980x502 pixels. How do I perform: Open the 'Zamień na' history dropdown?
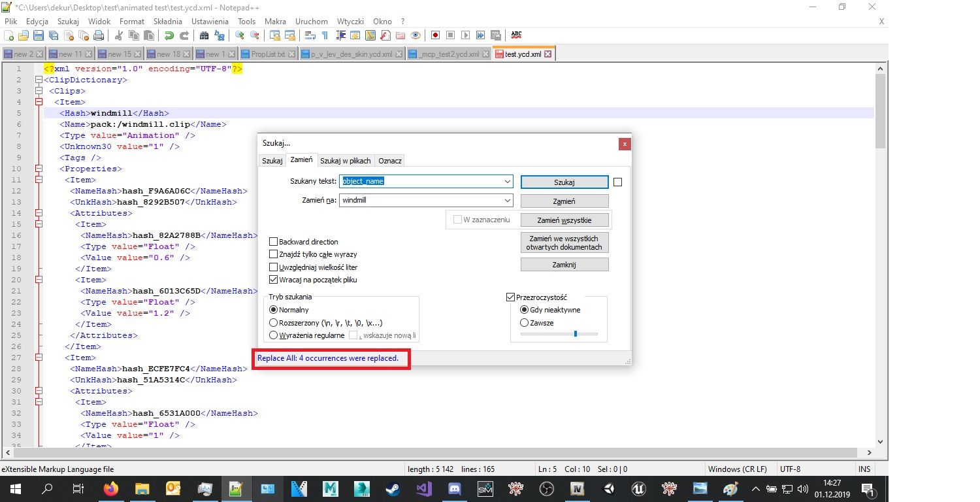(507, 201)
